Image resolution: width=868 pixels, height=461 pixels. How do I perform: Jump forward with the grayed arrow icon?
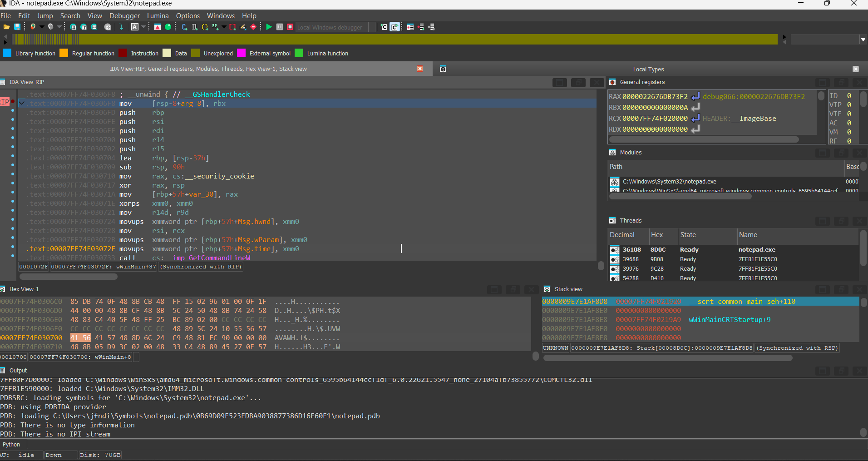coord(50,27)
